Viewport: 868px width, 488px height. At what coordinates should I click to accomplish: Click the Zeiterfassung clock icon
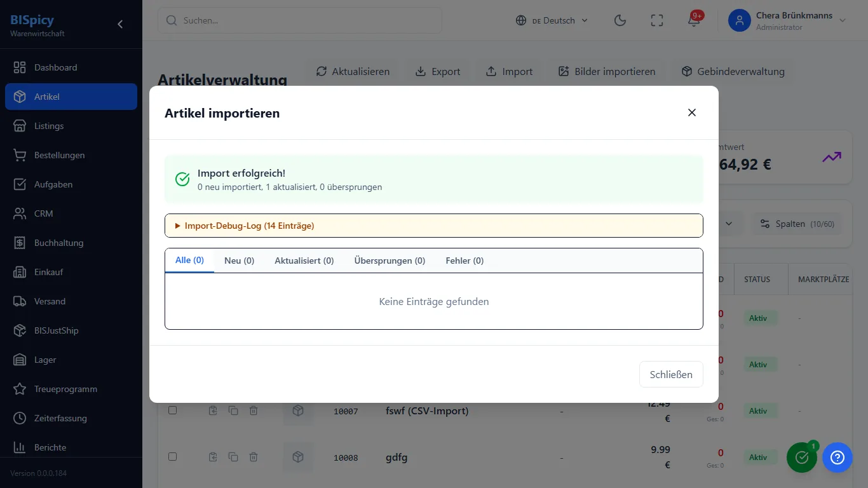pos(20,418)
